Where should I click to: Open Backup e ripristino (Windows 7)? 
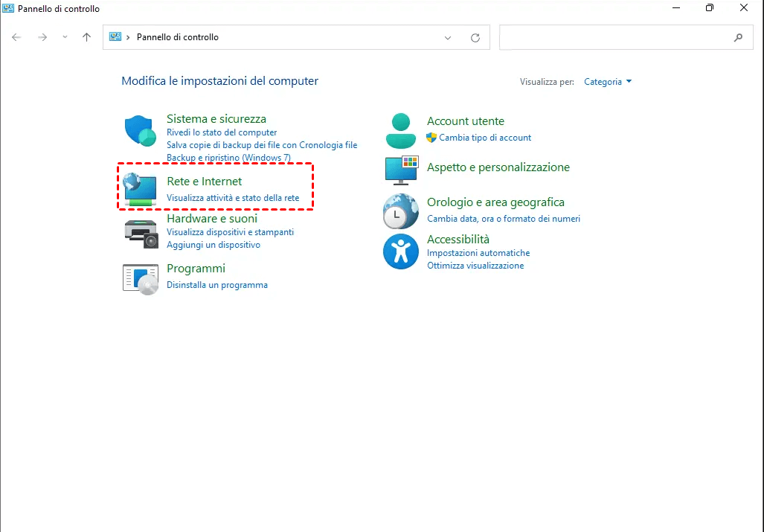pyautogui.click(x=228, y=158)
